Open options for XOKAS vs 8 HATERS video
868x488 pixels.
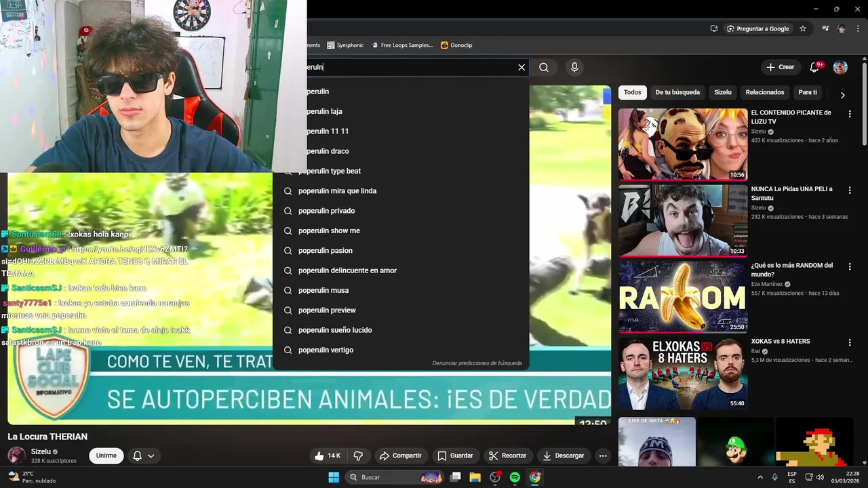tap(849, 343)
